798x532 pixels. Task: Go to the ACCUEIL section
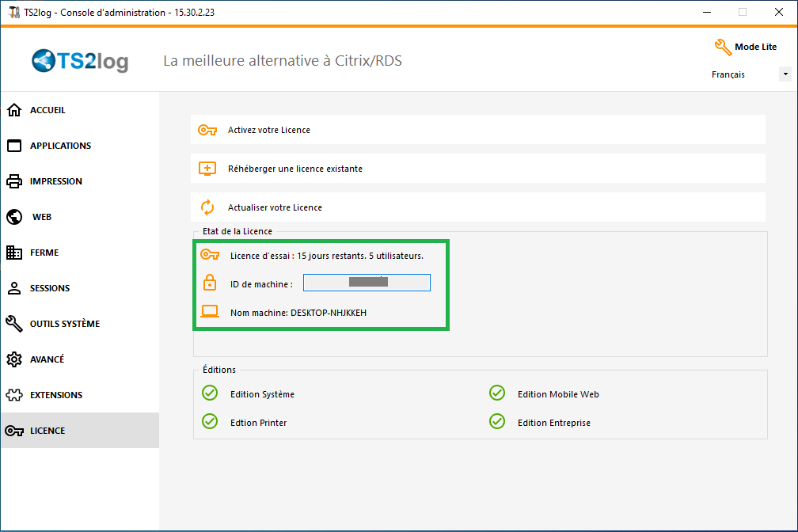(x=80, y=110)
